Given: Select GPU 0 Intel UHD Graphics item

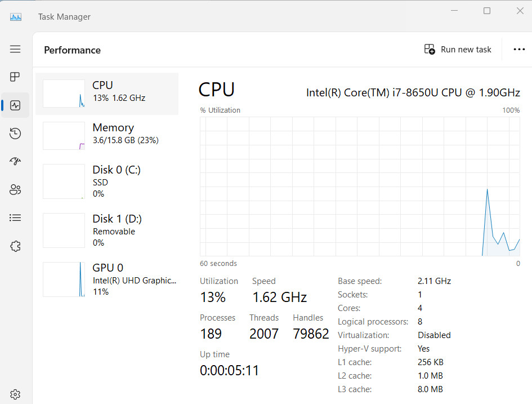Looking at the screenshot, I should 107,279.
